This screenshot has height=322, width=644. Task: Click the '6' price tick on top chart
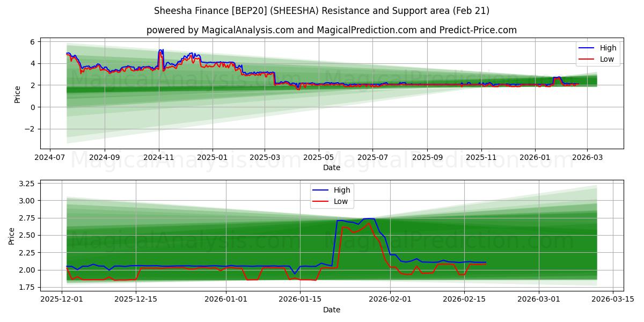pyautogui.click(x=32, y=41)
